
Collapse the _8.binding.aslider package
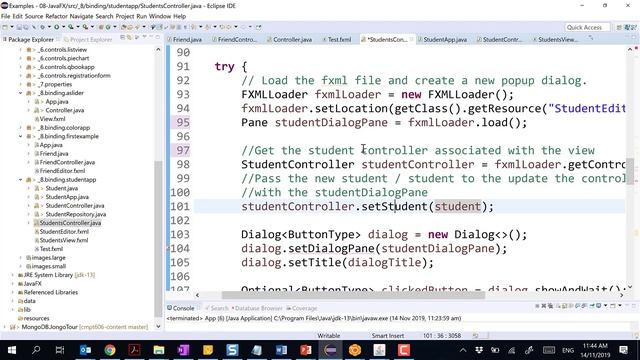pos(20,93)
